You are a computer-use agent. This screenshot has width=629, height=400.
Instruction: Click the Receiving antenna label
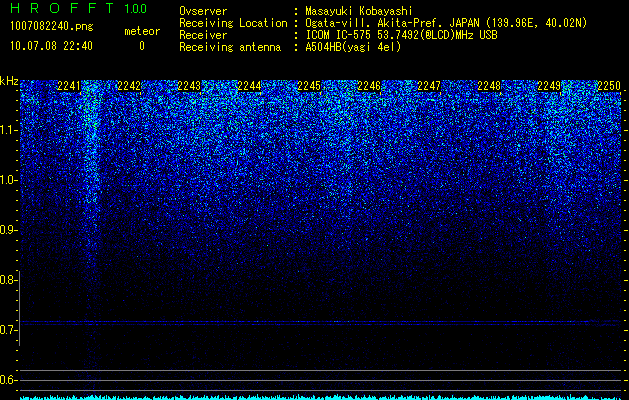[x=230, y=47]
